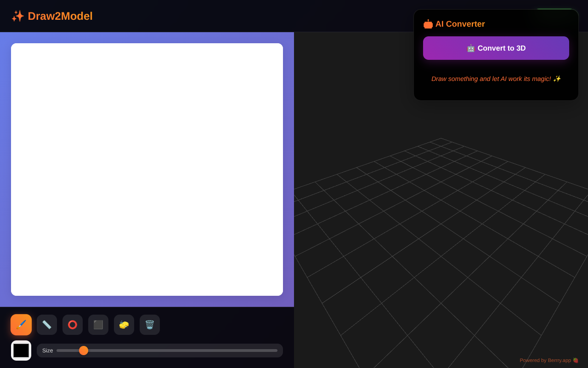Select the ruler line tool
Screen dimensions: 588x368
click(x=46, y=325)
